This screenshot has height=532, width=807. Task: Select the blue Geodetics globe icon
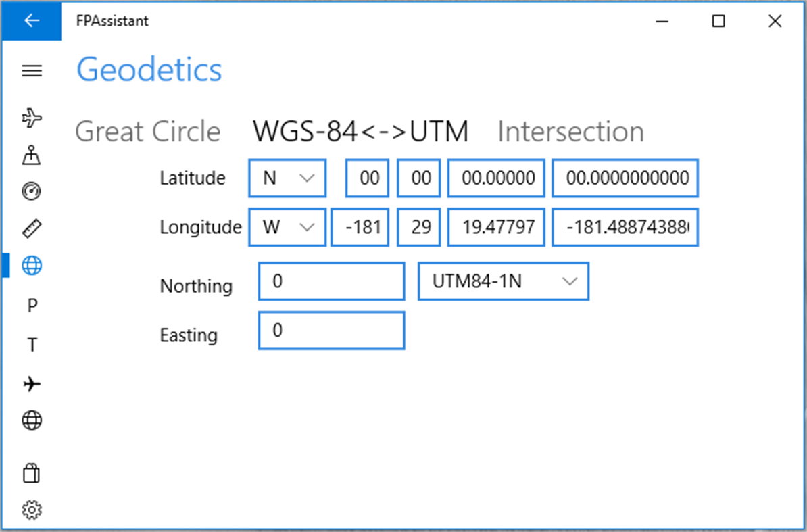[x=31, y=266]
